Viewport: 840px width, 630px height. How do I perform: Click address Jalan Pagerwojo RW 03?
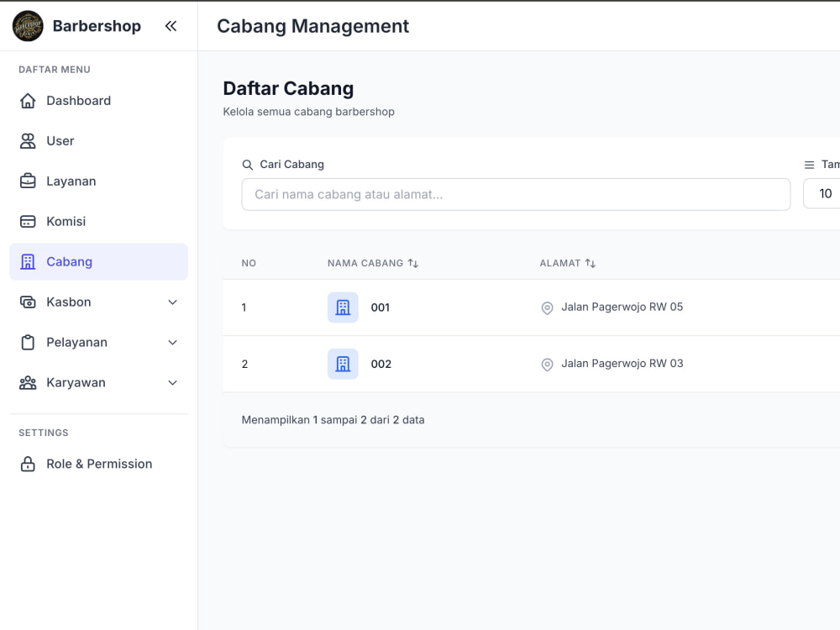(622, 363)
